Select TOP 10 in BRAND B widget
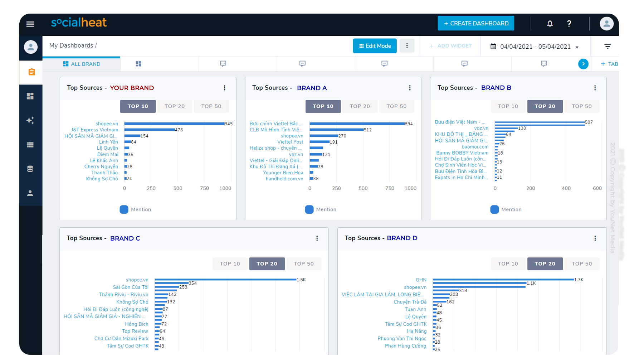Screen dimensions: 644x363 [508, 106]
